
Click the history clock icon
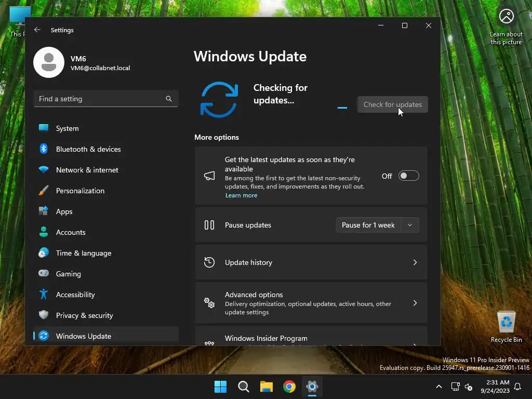coord(209,262)
